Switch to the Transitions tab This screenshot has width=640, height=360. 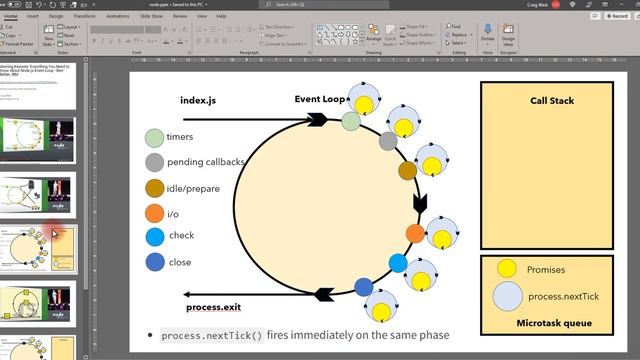click(84, 16)
